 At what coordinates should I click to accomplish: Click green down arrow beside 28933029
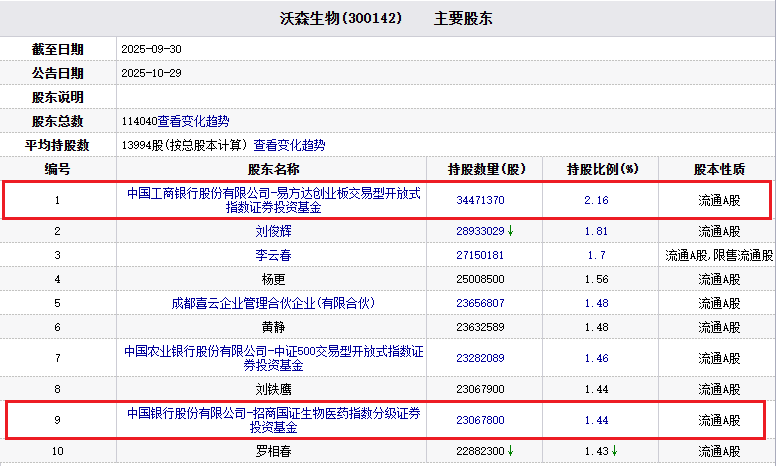tap(510, 231)
